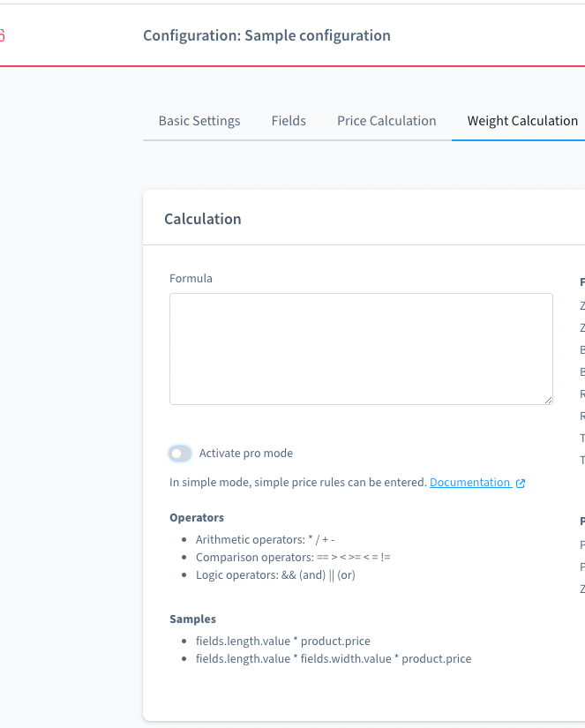Enable the Activate pro mode switch
Viewport: 585px width, 728px height.
tap(180, 454)
